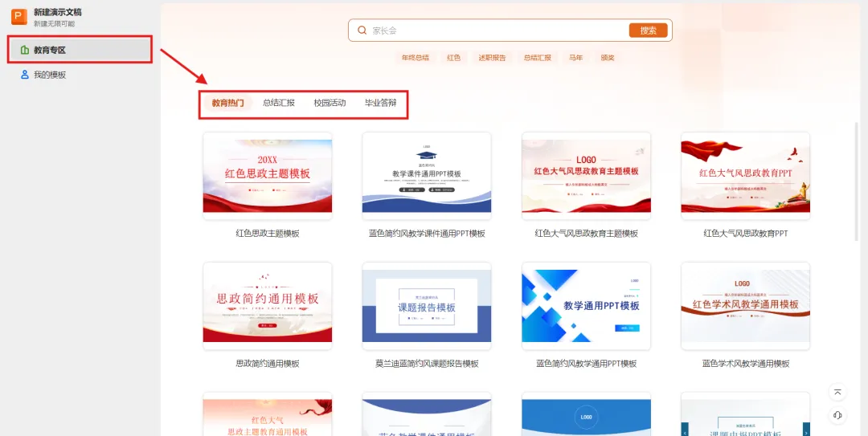Open the customer service headset icon
This screenshot has width=868, height=436.
pyautogui.click(x=837, y=416)
